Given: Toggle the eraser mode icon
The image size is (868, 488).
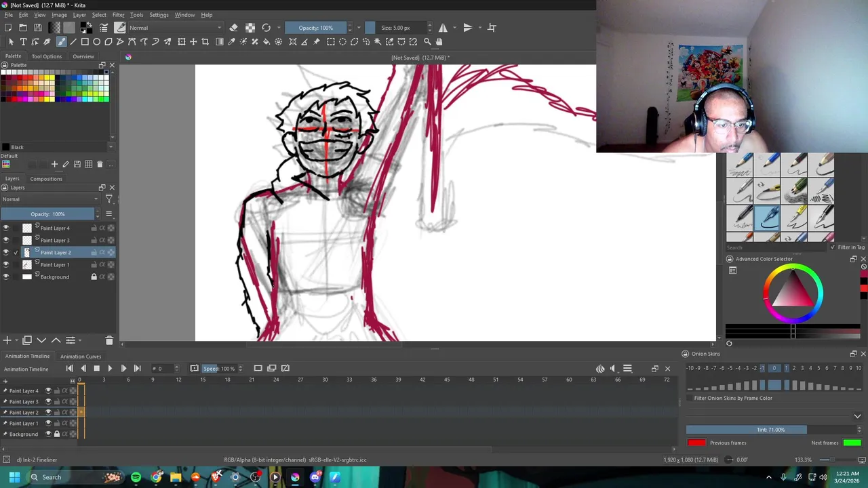Looking at the screenshot, I should tap(233, 28).
